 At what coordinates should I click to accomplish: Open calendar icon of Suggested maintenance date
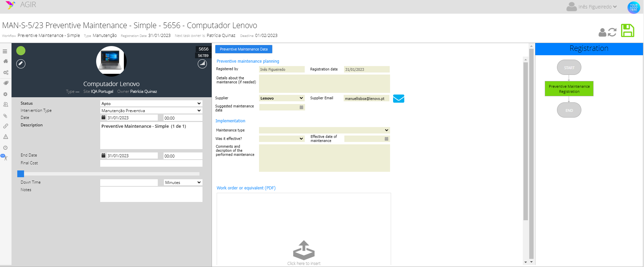(301, 107)
